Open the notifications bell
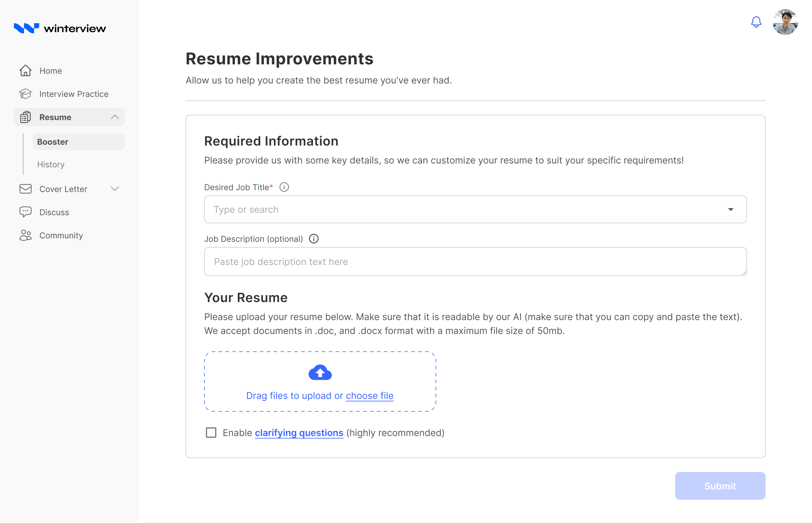 (x=756, y=22)
